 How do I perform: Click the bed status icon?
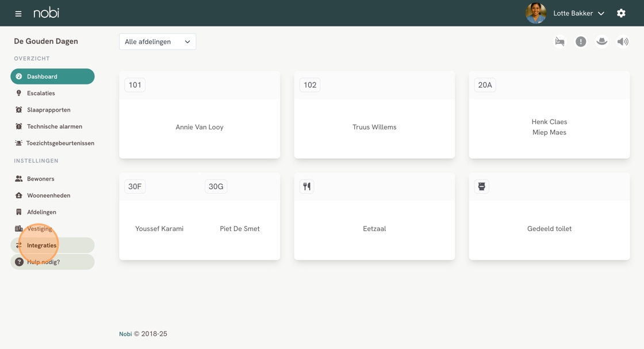[559, 41]
